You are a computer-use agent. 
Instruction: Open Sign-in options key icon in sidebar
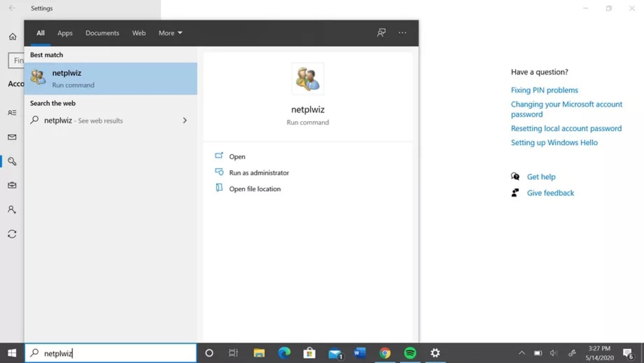[x=12, y=161]
